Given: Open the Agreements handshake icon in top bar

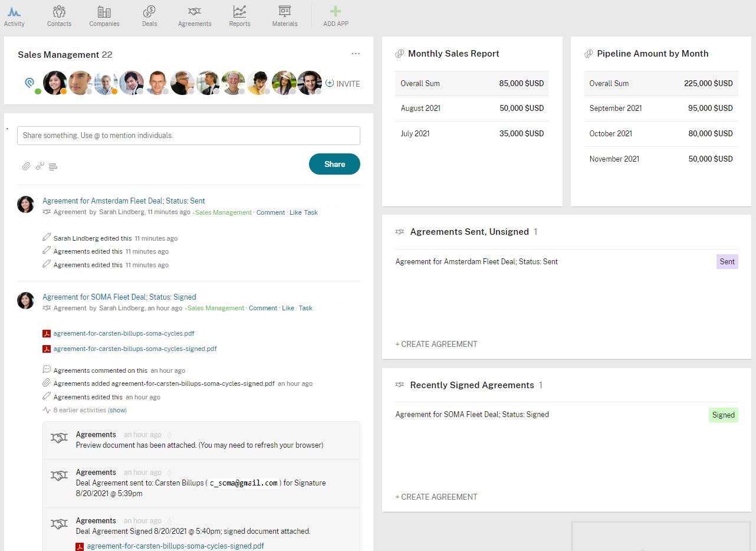Looking at the screenshot, I should [x=195, y=12].
